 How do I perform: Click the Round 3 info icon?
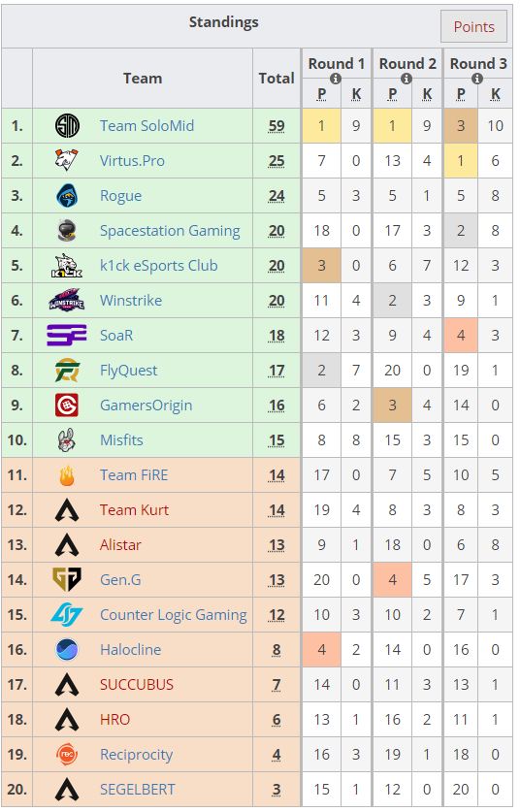point(477,79)
